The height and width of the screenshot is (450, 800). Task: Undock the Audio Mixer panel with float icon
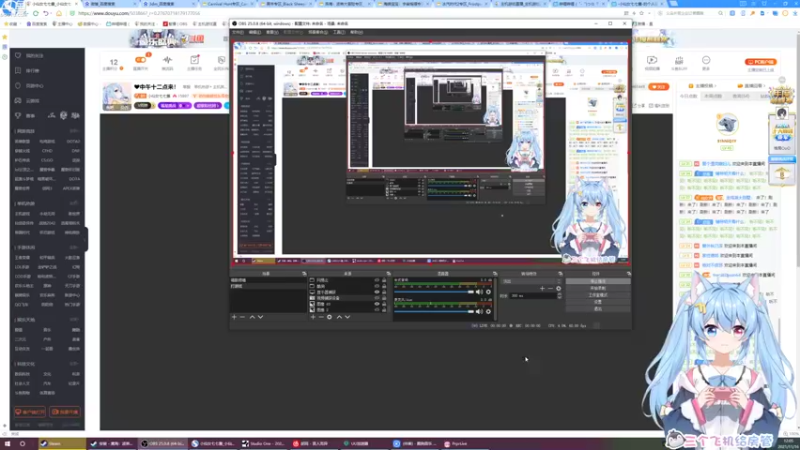pyautogui.click(x=494, y=274)
